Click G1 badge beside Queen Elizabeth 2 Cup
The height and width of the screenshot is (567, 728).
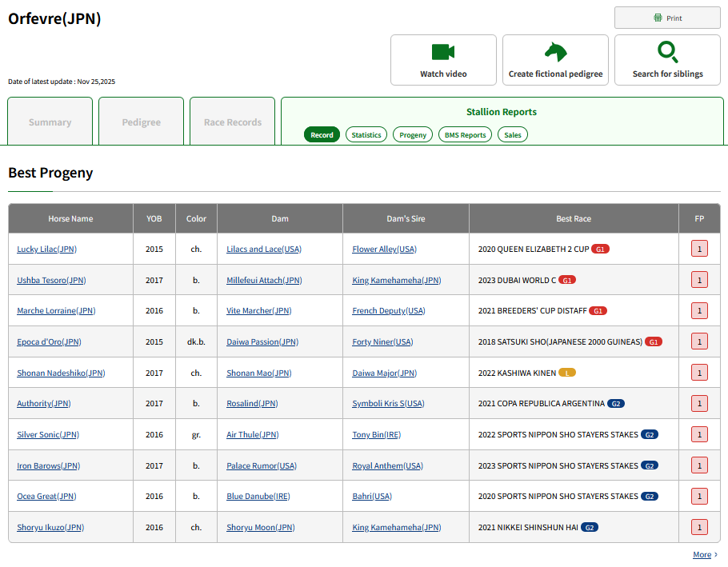(600, 250)
